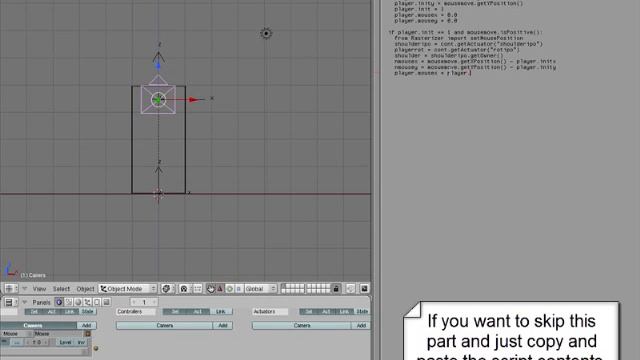Switch to the Script context icon
The height and width of the screenshot is (360, 640).
coord(69,302)
